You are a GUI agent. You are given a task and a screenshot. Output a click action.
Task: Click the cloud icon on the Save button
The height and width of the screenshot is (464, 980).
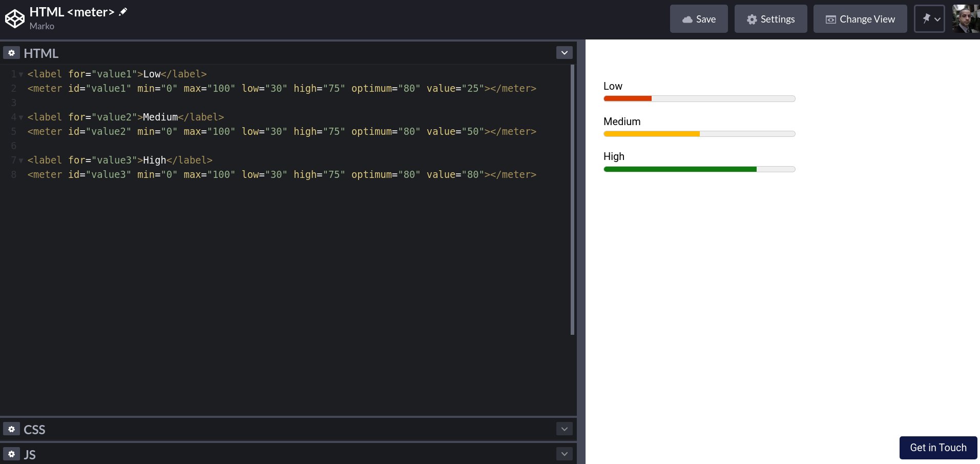click(x=687, y=19)
